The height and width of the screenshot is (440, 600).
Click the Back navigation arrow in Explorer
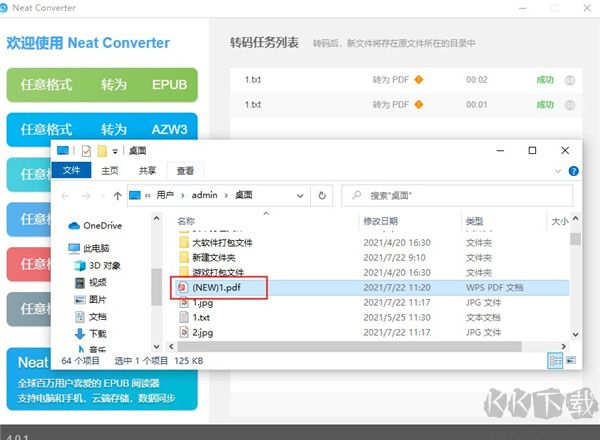(65, 196)
